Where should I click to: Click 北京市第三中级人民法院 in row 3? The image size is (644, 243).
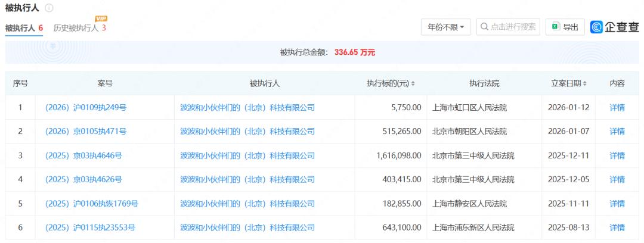click(473, 155)
